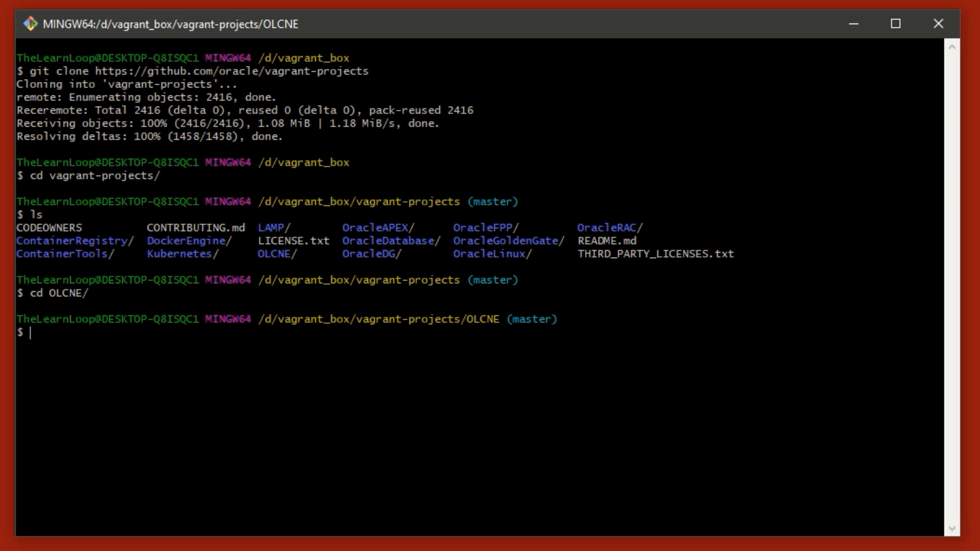This screenshot has height=551, width=980.
Task: Click the OLCNE/ folder in ls output
Action: point(277,254)
